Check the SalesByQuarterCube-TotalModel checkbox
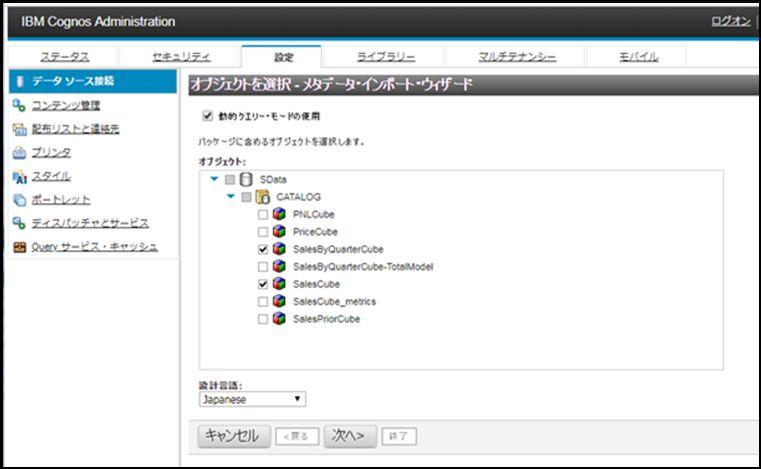This screenshot has width=761, height=469. click(x=263, y=267)
